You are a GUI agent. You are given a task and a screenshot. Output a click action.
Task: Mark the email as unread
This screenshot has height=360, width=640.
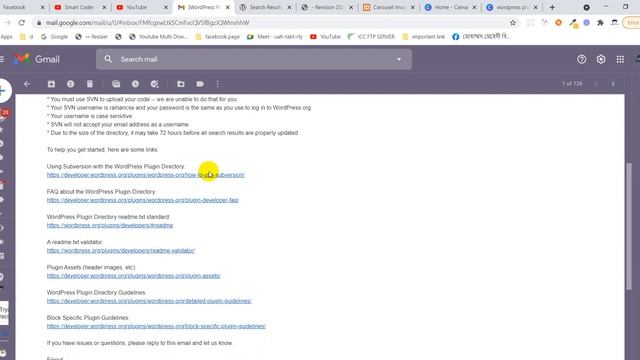116,84
